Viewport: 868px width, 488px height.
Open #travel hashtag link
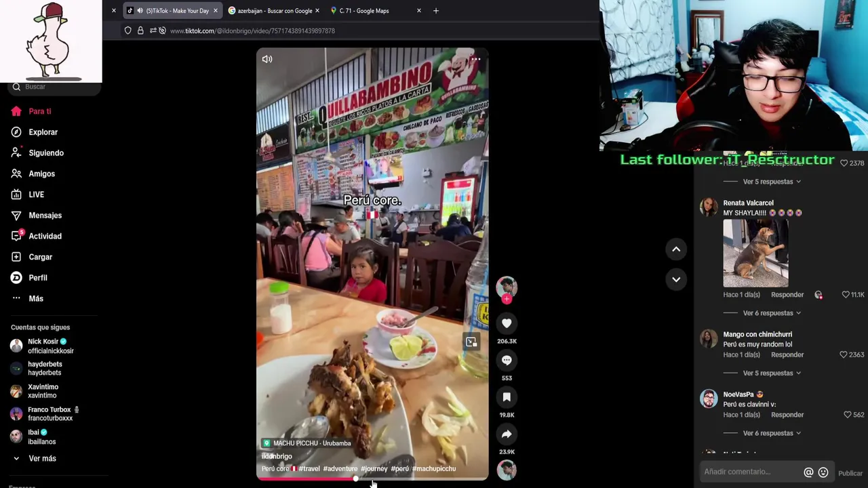(x=309, y=469)
